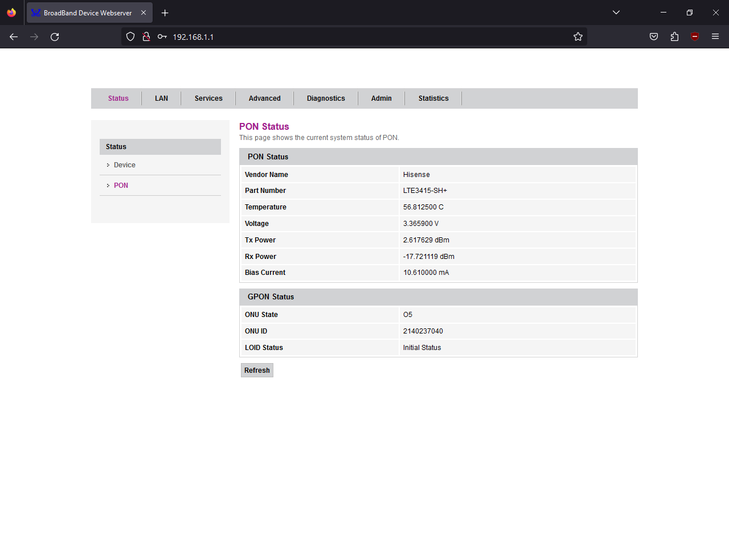
Task: Bookmark this page with star icon
Action: pyautogui.click(x=578, y=37)
